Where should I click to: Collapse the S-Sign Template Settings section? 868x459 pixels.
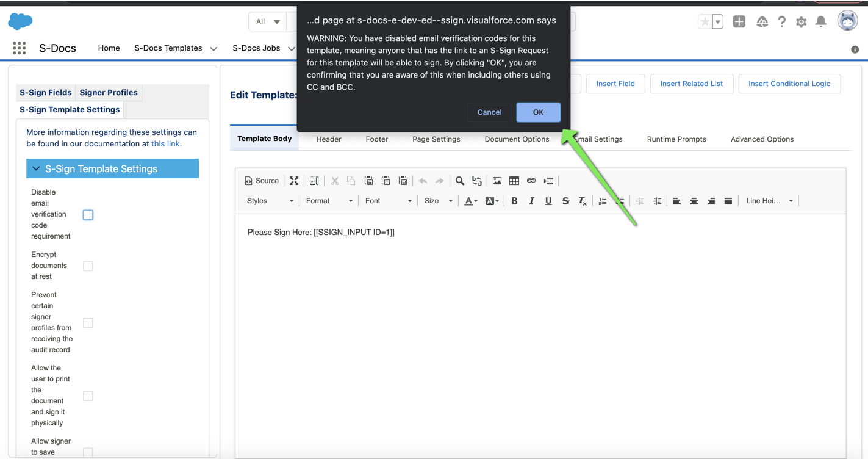point(112,169)
